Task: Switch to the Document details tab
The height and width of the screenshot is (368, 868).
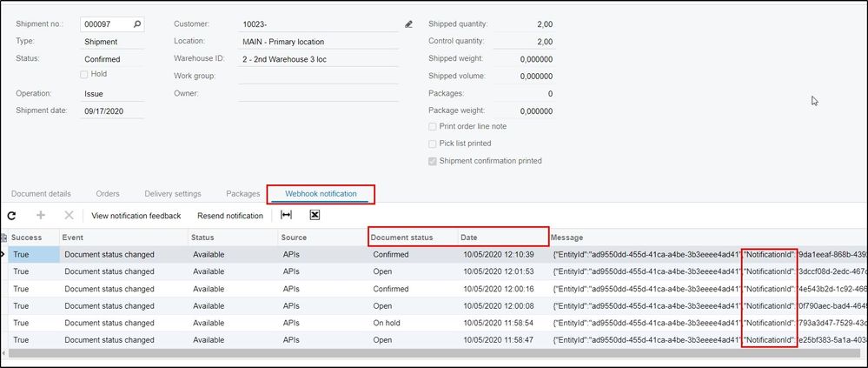Action: 43,194
